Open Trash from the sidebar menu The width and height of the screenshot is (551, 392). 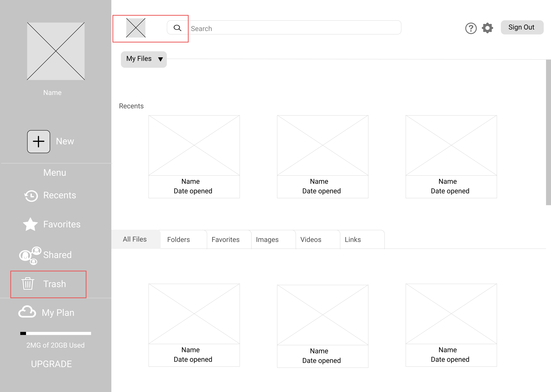pyautogui.click(x=55, y=284)
